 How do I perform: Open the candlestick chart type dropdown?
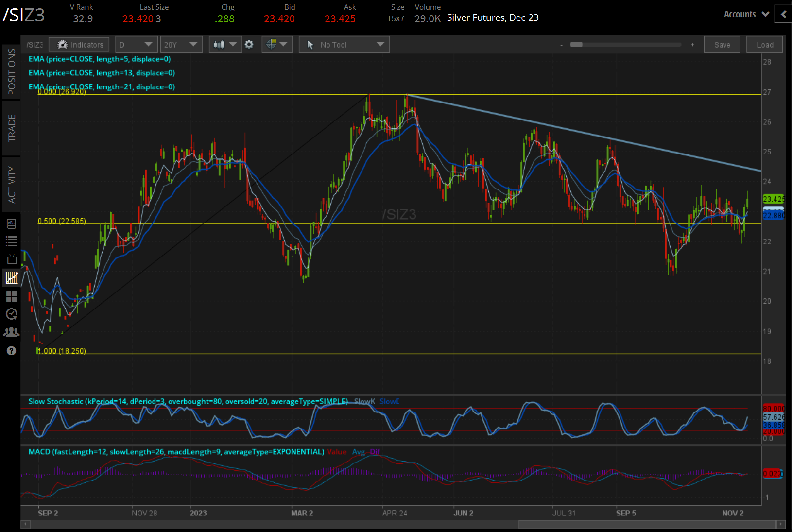[225, 45]
